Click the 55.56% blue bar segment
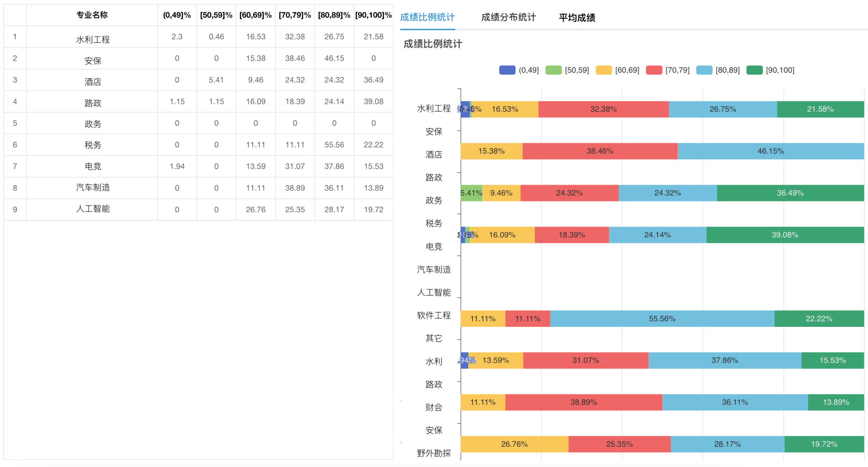868x467 pixels. point(662,319)
